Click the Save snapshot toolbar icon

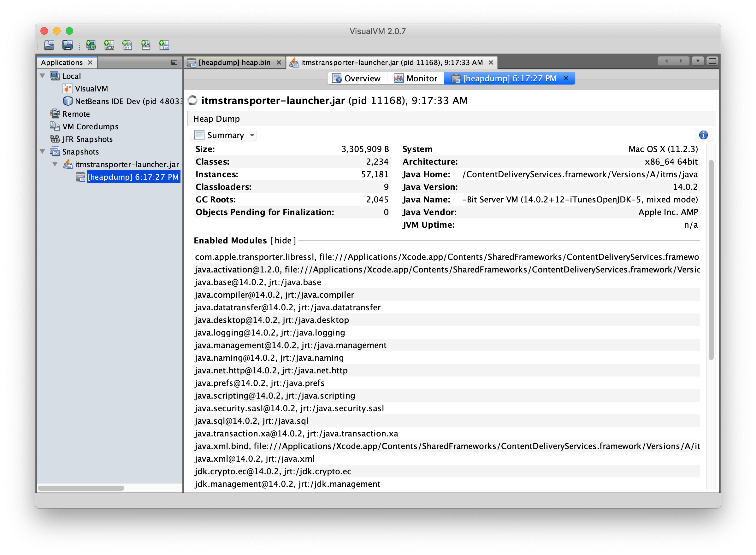[68, 45]
